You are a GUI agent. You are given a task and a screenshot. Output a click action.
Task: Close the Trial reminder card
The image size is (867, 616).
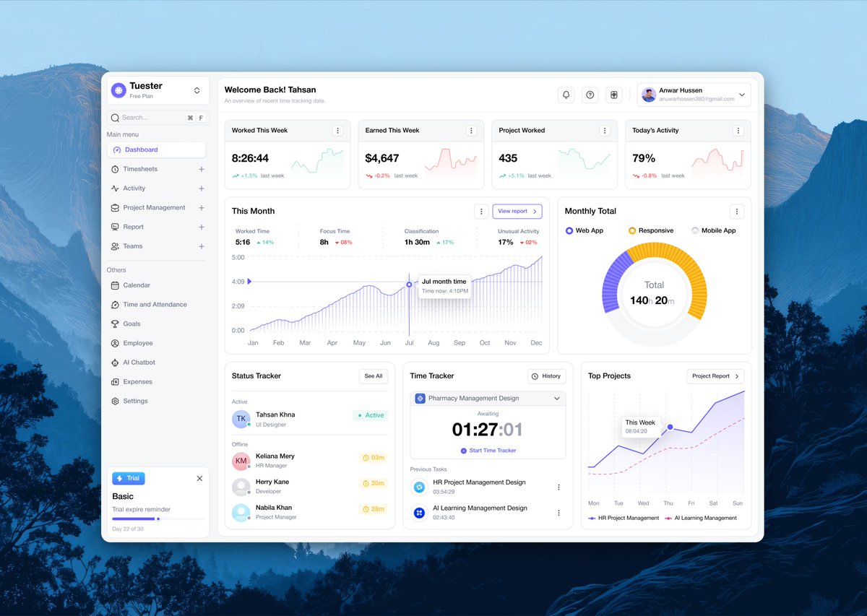point(200,478)
